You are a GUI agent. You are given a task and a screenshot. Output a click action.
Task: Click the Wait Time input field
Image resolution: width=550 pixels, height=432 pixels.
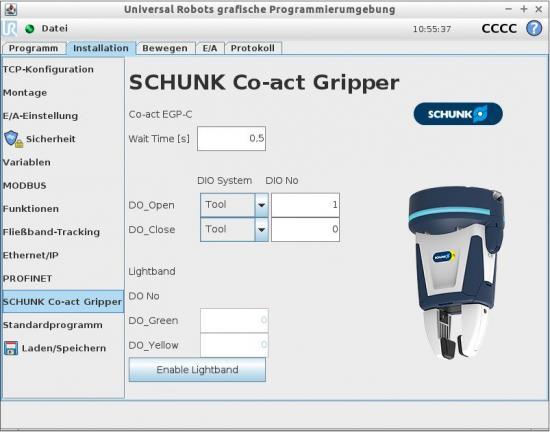click(232, 139)
